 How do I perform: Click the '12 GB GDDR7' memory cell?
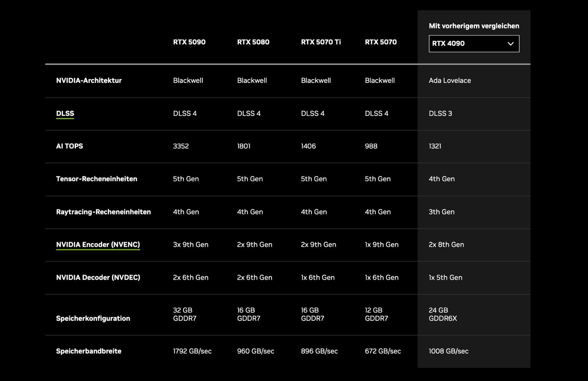coord(376,314)
